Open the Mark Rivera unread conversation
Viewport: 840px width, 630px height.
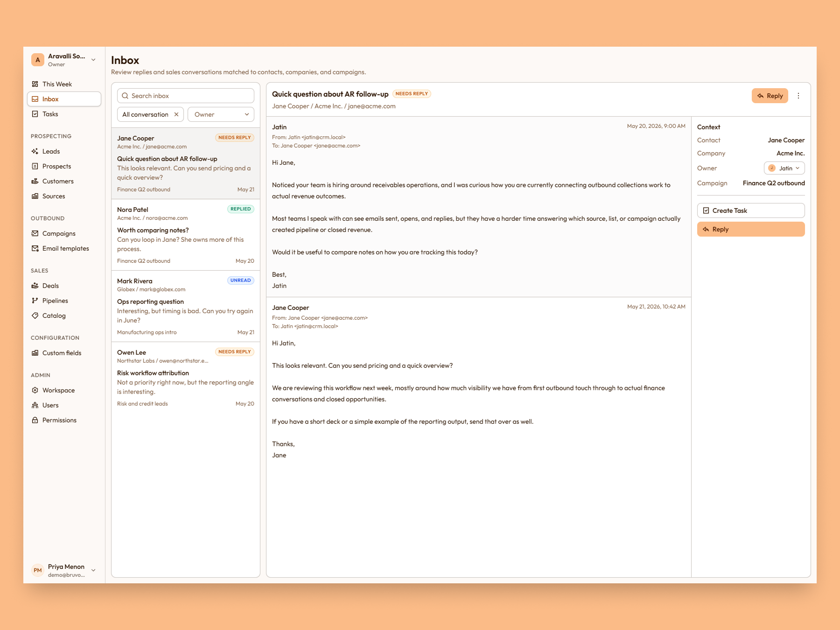(186, 306)
